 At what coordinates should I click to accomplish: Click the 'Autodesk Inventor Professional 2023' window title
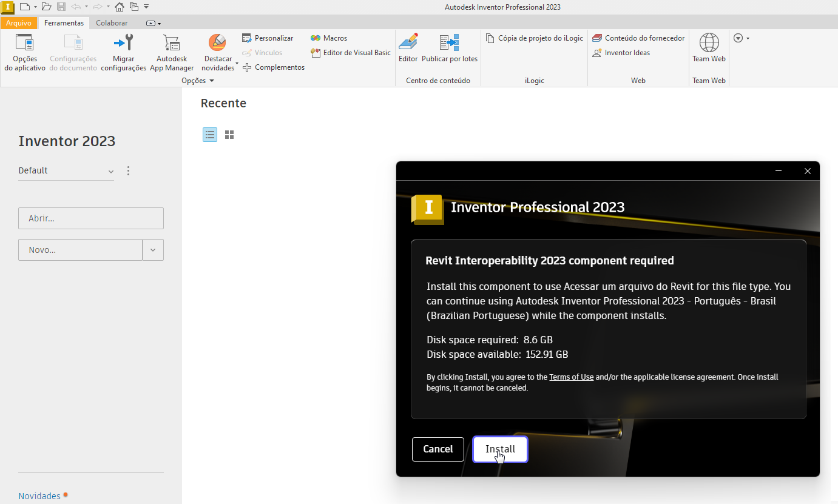pyautogui.click(x=502, y=7)
